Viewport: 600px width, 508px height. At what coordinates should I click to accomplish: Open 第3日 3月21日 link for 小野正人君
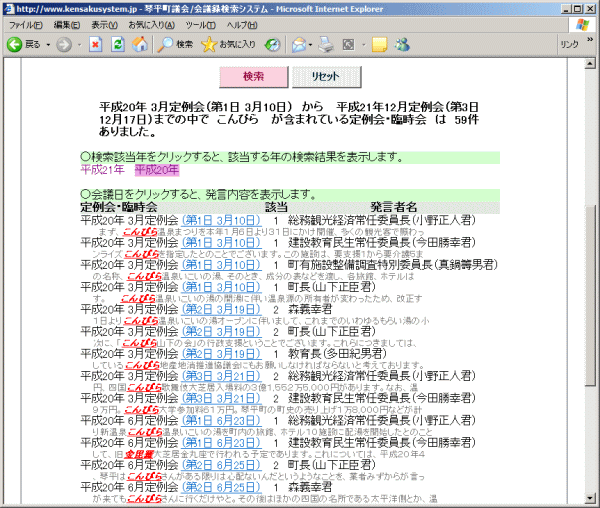(222, 376)
